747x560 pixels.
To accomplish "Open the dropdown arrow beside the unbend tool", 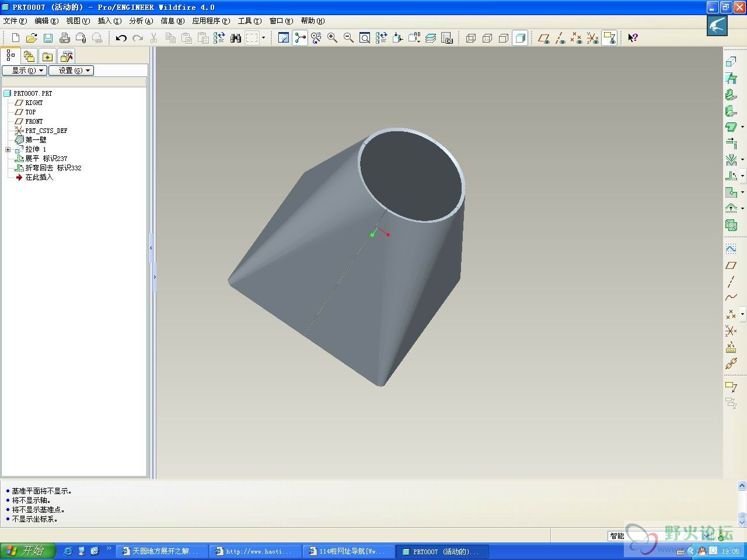I will pyautogui.click(x=742, y=176).
